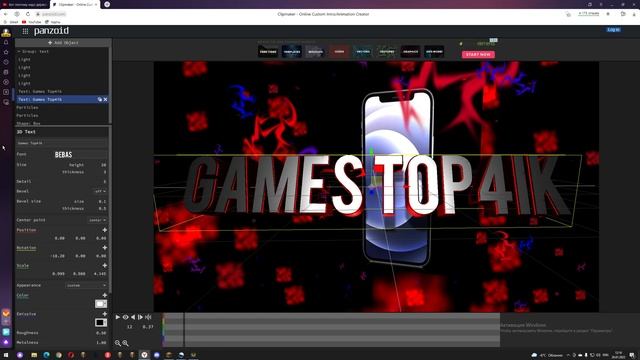Screen dimensions: 640x360
Task: Click the timeline playhead marker
Action: [x=184, y=330]
